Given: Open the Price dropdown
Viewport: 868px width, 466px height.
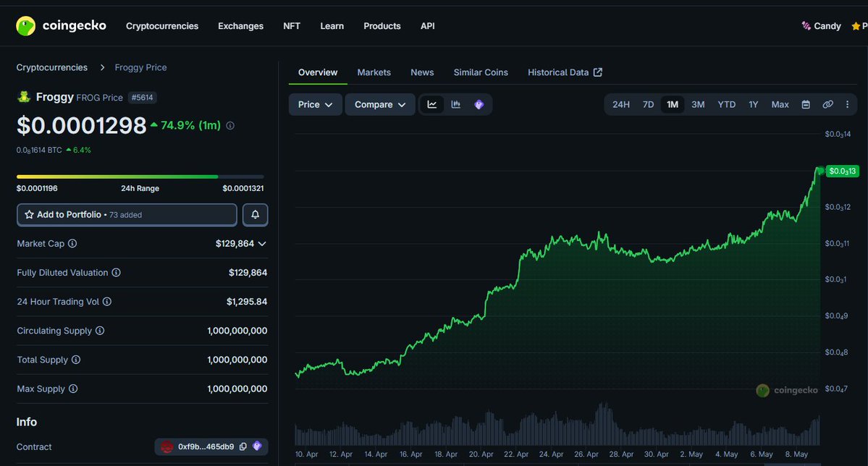Looking at the screenshot, I should pos(315,105).
